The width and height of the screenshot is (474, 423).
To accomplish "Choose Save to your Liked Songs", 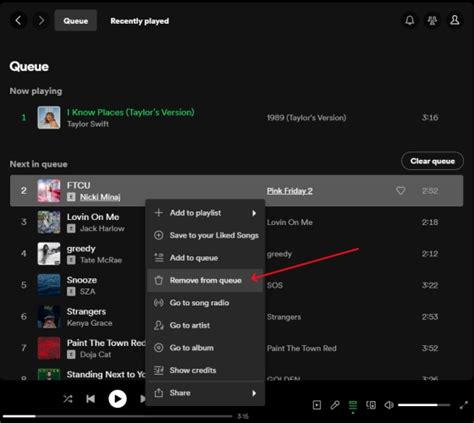I will tap(206, 235).
